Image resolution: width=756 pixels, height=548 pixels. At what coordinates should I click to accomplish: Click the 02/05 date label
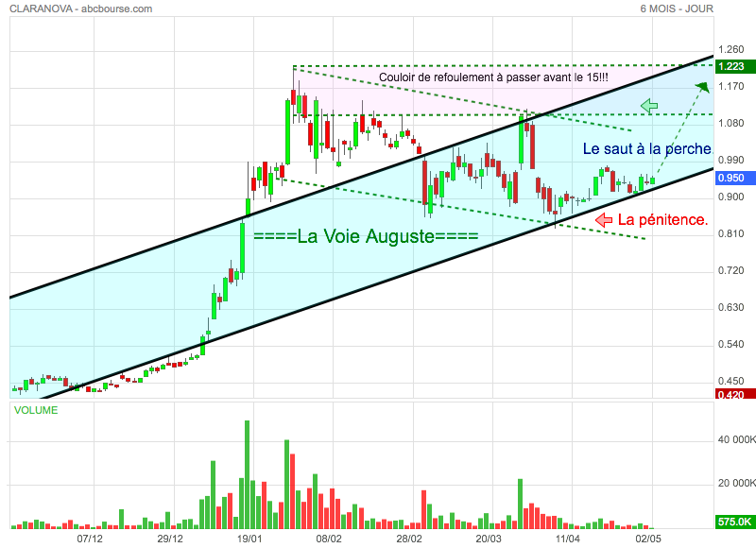coord(648,539)
